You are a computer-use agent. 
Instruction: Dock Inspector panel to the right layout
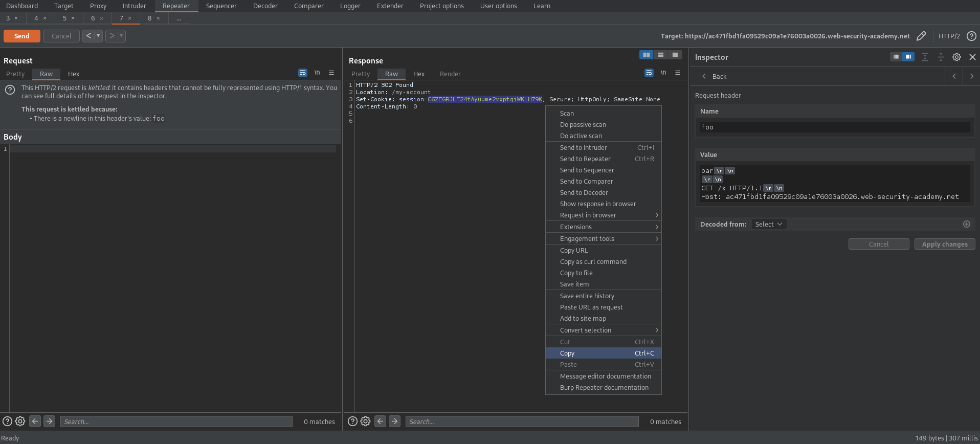pyautogui.click(x=908, y=57)
